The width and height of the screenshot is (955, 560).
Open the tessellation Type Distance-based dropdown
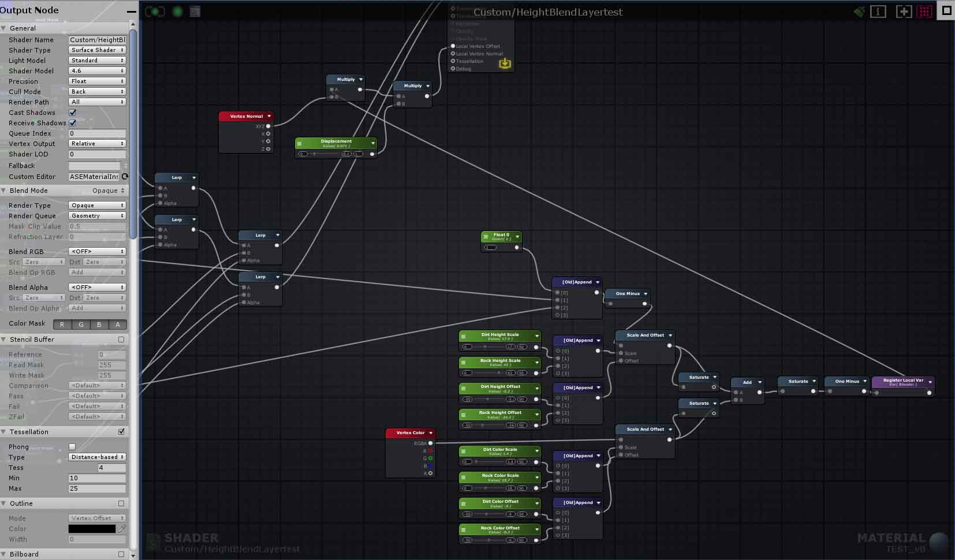97,457
